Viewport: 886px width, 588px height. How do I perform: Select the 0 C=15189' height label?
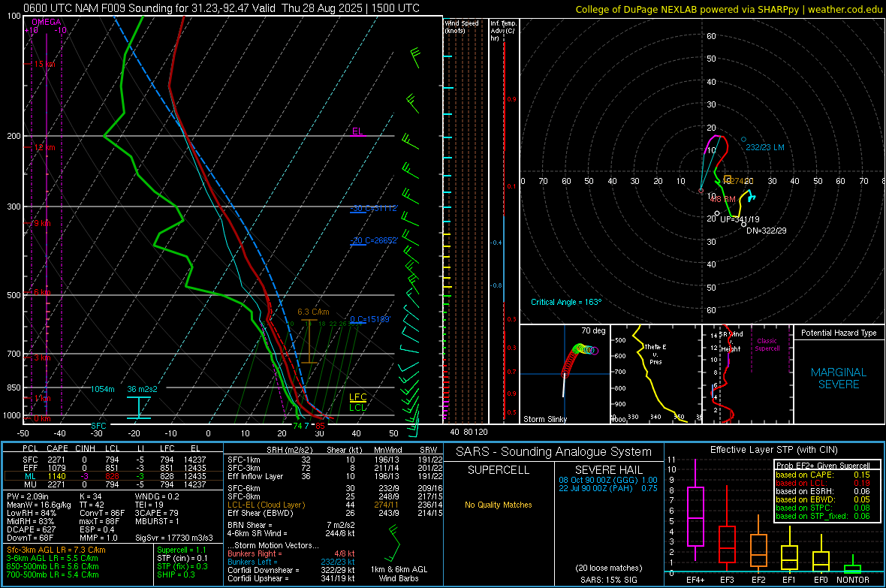(x=370, y=319)
